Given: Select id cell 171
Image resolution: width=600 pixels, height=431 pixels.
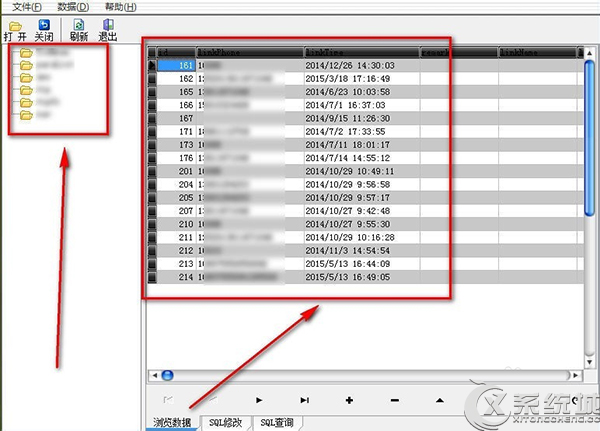Looking at the screenshot, I should pyautogui.click(x=176, y=132).
